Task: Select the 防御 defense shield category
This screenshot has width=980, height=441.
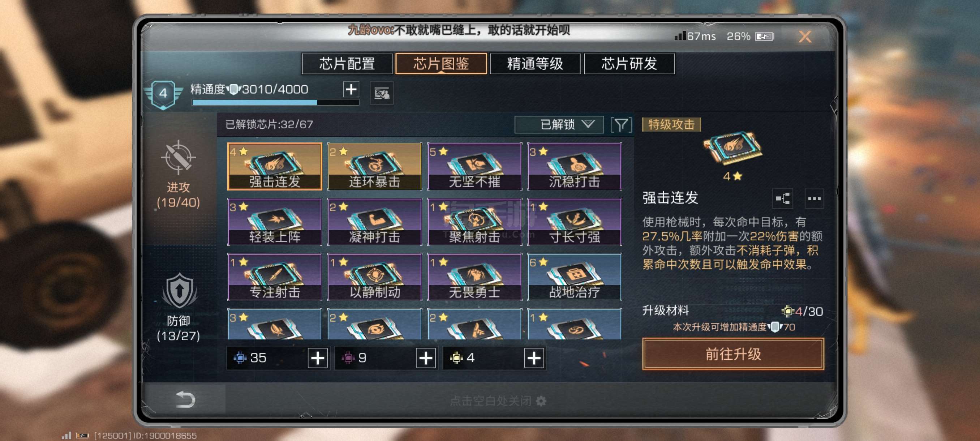Action: [x=179, y=307]
